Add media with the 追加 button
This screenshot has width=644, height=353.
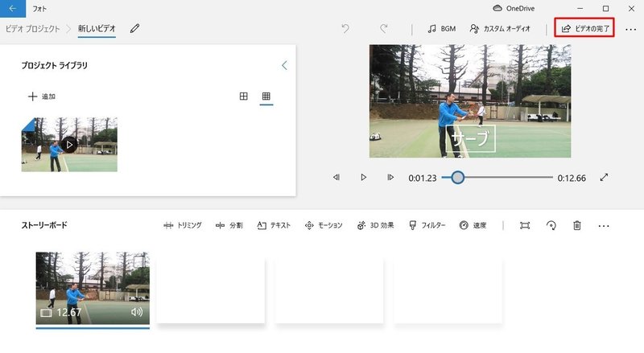tap(42, 96)
